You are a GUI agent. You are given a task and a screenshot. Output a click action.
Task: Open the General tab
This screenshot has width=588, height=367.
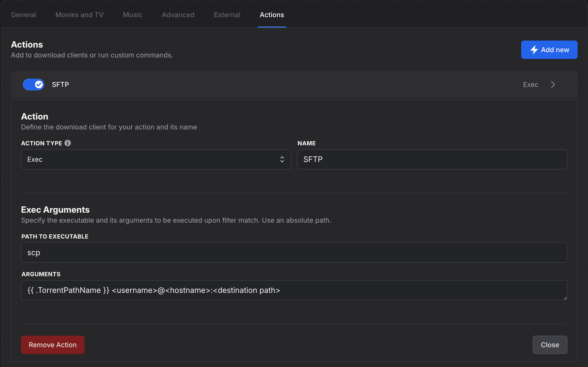tap(23, 15)
